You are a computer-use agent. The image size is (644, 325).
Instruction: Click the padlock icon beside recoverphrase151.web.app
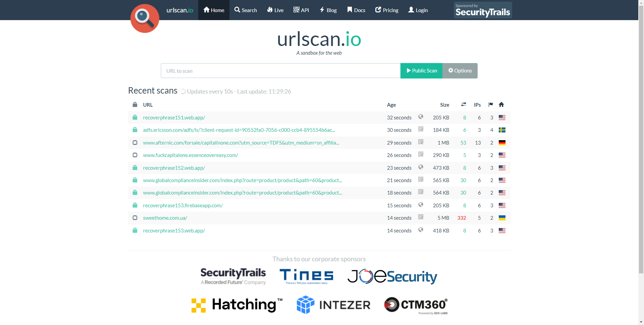[x=135, y=117]
